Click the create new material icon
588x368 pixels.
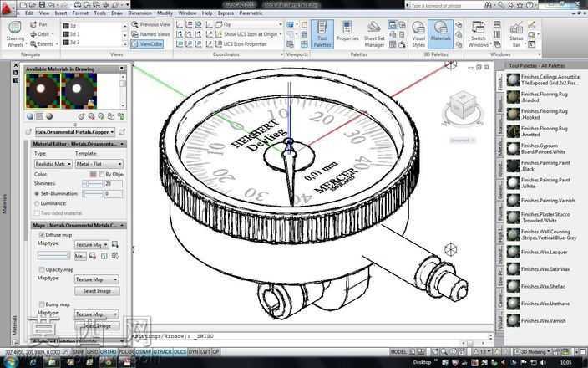(x=81, y=117)
